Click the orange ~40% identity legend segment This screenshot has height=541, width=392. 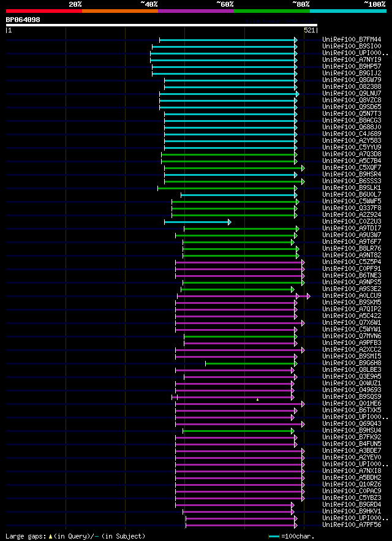(120, 11)
